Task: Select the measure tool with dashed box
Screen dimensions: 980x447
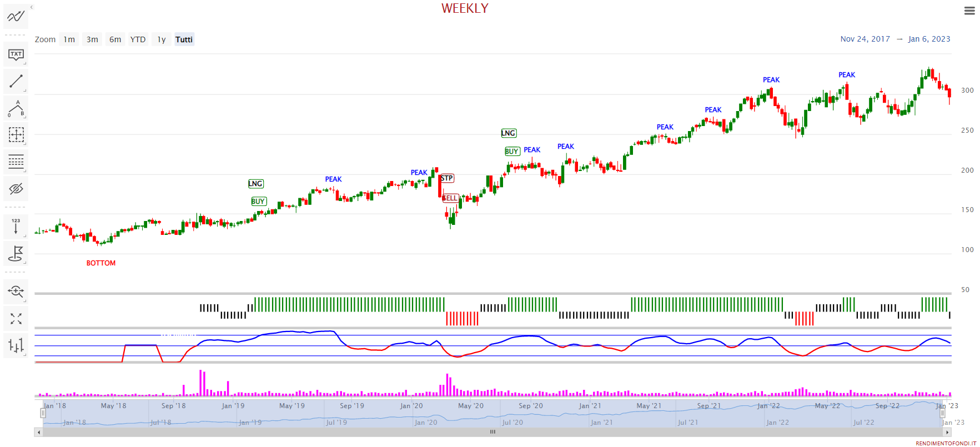Action: pos(16,135)
